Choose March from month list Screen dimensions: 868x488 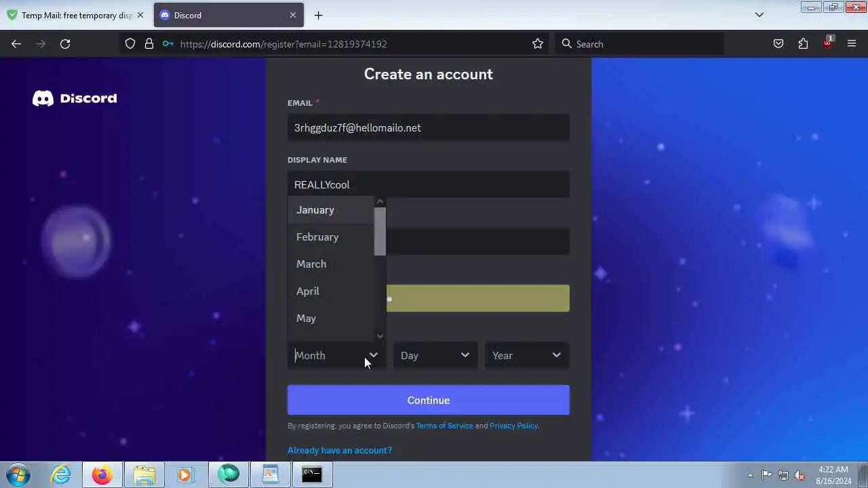pos(331,264)
